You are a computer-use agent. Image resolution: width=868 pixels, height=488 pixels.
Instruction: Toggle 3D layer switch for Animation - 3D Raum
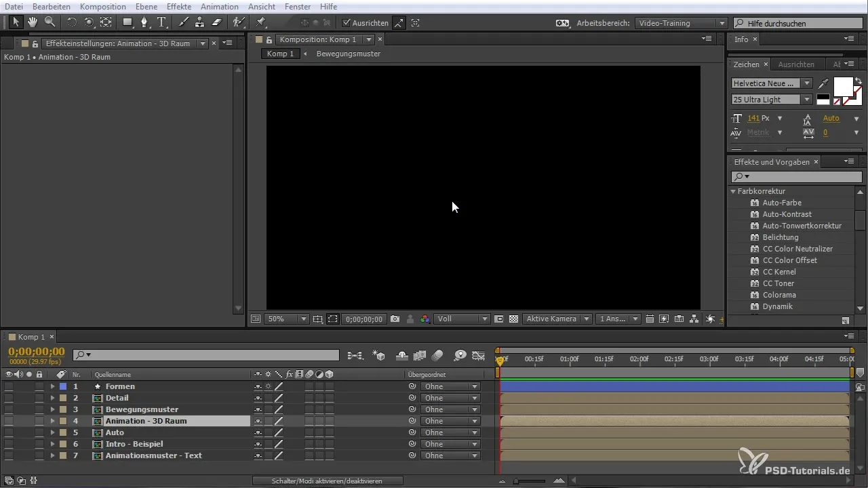tap(330, 421)
